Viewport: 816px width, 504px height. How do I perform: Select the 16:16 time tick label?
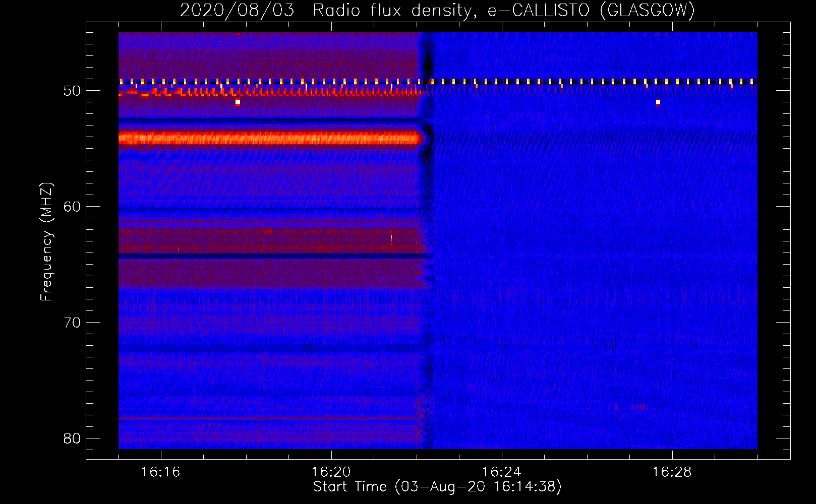coord(160,472)
